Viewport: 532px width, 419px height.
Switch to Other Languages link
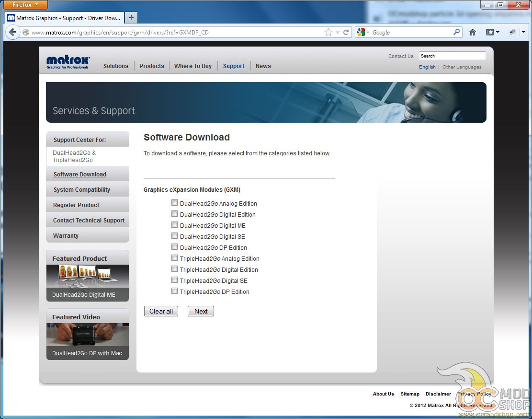462,67
